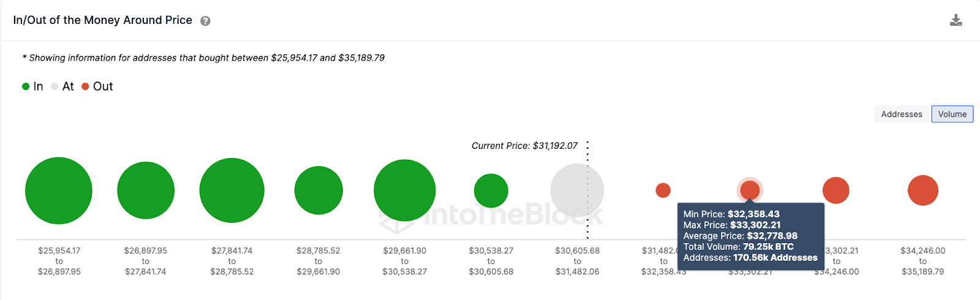Image resolution: width=980 pixels, height=300 pixels.
Task: Select the small $30,538.27 to $30,605.68 bubble
Action: click(x=491, y=190)
